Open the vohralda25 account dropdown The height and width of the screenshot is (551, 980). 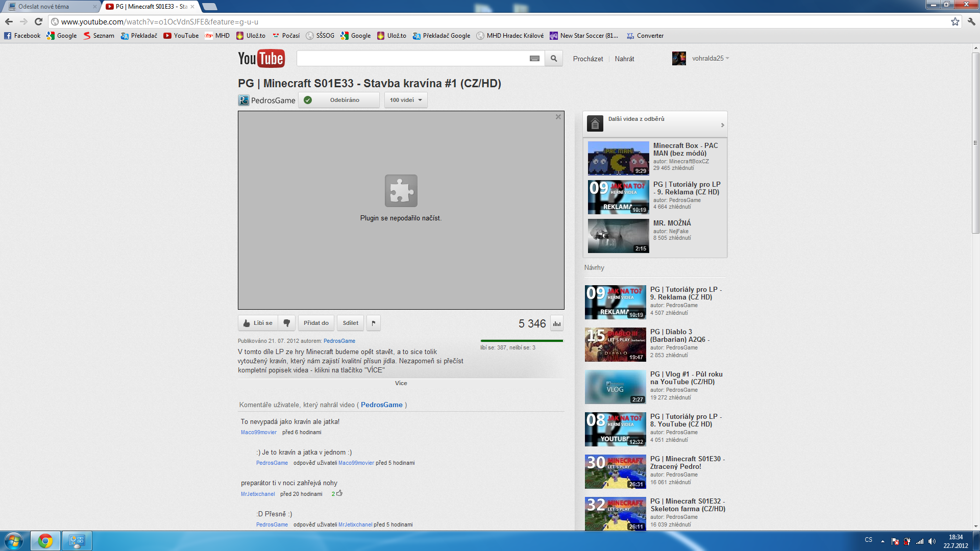tap(710, 59)
